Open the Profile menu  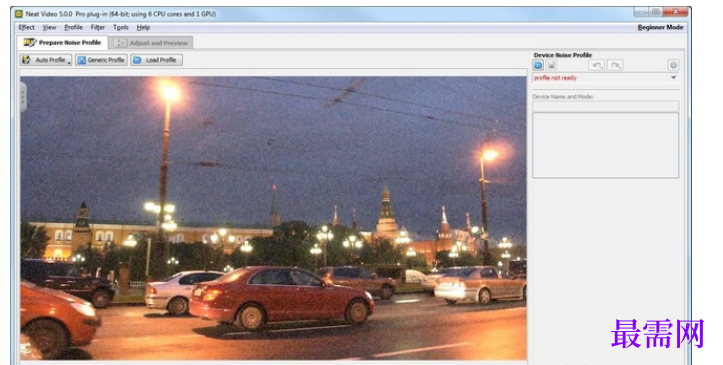pos(73,28)
